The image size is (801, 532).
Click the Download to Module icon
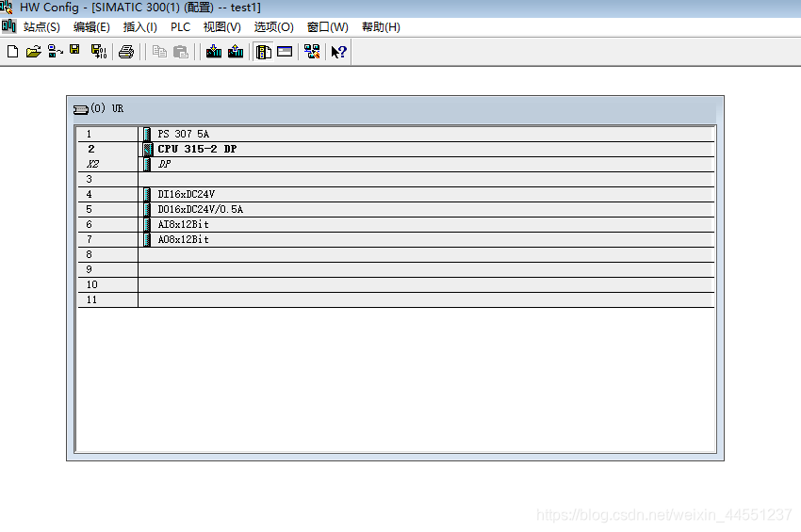coord(214,52)
